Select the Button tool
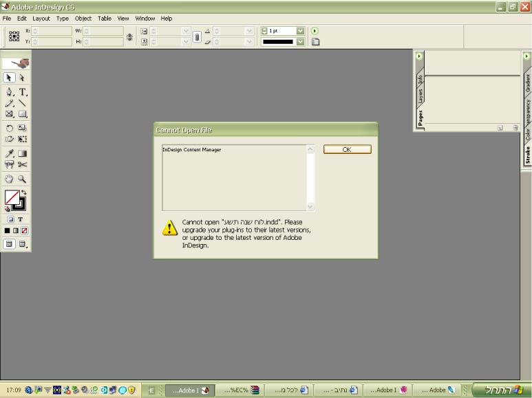532x398 pixels. coord(9,165)
